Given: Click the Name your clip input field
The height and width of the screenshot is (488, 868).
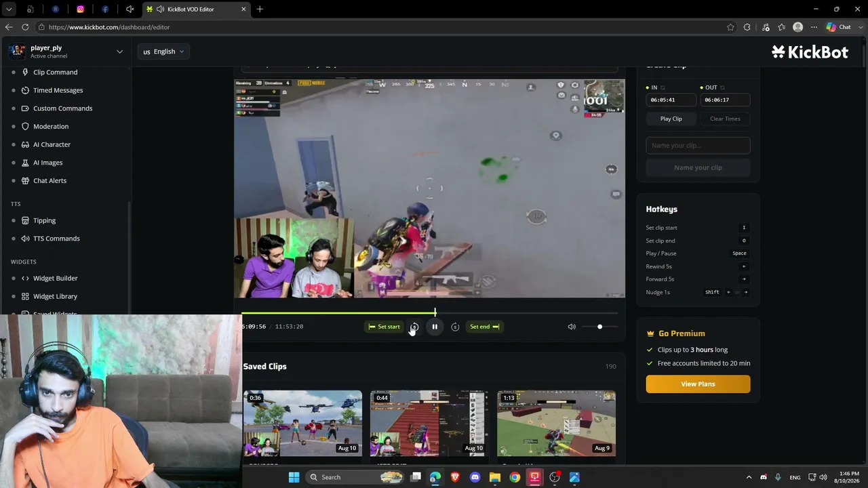Looking at the screenshot, I should 698,145.
